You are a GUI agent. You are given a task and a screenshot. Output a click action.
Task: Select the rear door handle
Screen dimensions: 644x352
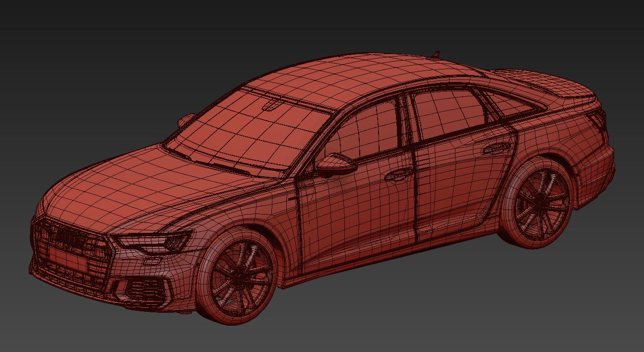pyautogui.click(x=496, y=148)
